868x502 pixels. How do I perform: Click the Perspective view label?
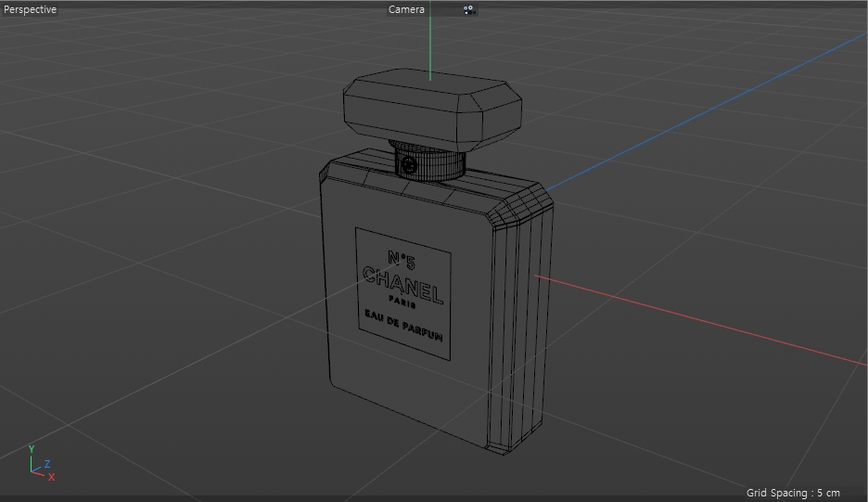click(x=30, y=9)
